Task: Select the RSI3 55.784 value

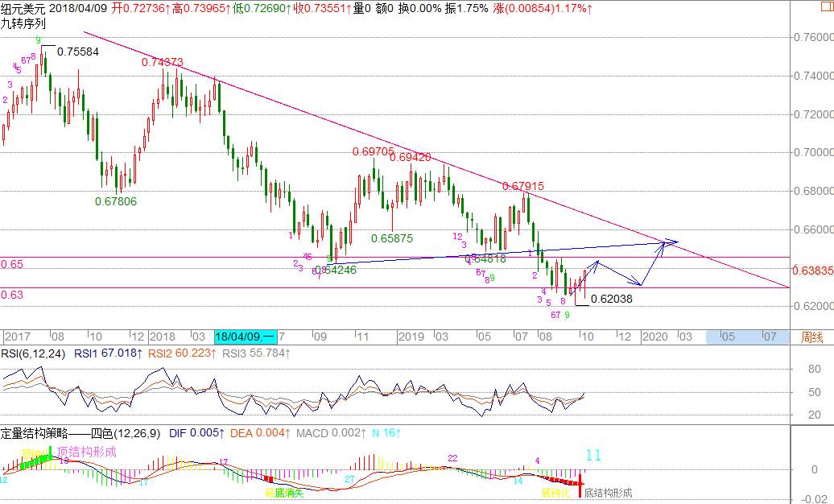Action: point(256,353)
